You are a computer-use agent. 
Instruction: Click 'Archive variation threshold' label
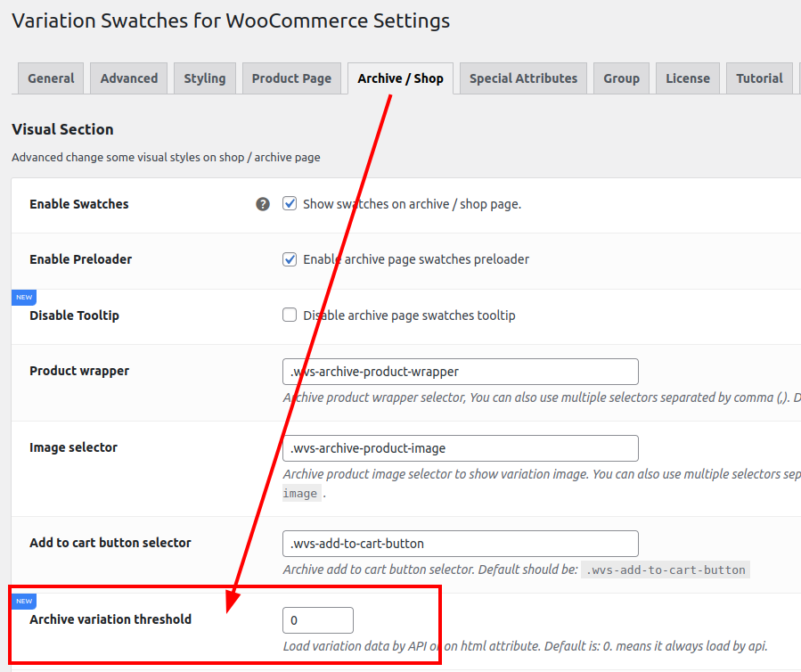tap(110, 619)
